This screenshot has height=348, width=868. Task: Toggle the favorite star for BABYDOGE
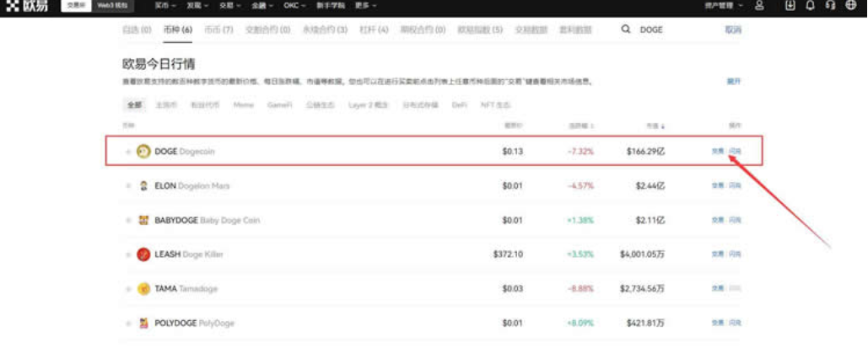click(x=128, y=221)
